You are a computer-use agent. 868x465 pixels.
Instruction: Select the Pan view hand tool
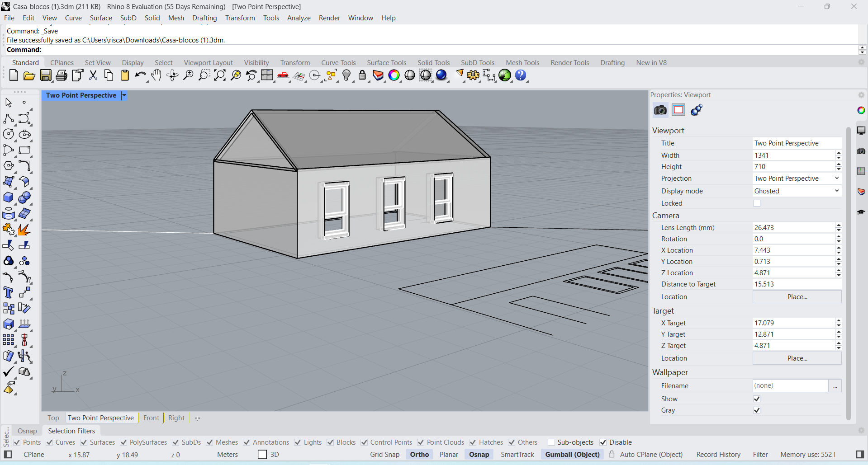click(156, 75)
